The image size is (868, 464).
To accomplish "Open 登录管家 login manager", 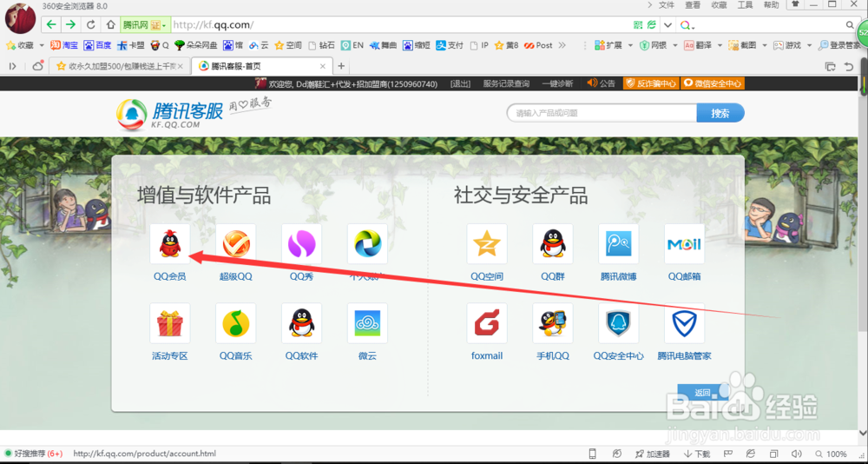I will click(x=838, y=45).
